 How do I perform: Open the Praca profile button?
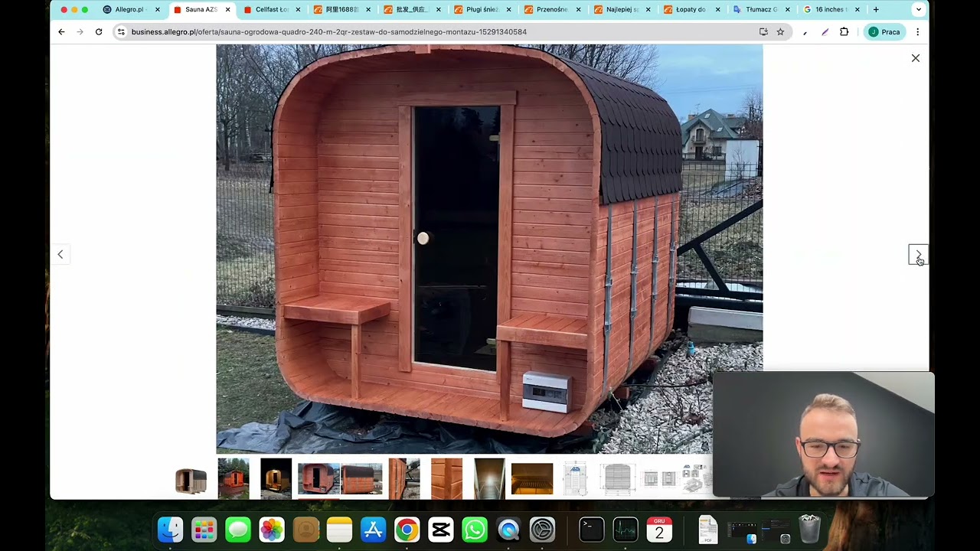tap(884, 32)
